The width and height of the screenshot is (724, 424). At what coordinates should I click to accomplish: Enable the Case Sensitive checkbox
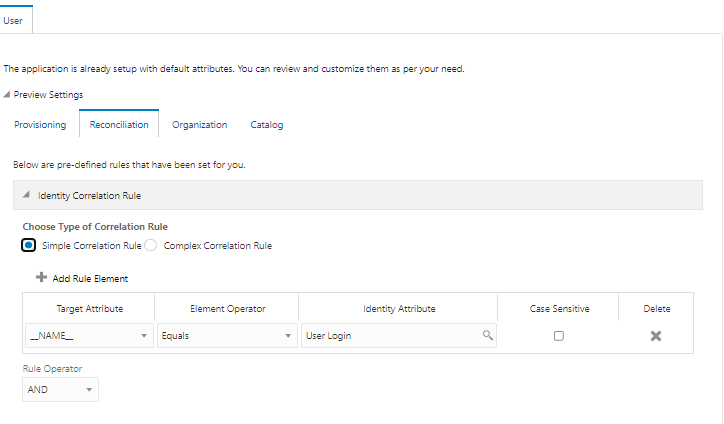(x=558, y=336)
